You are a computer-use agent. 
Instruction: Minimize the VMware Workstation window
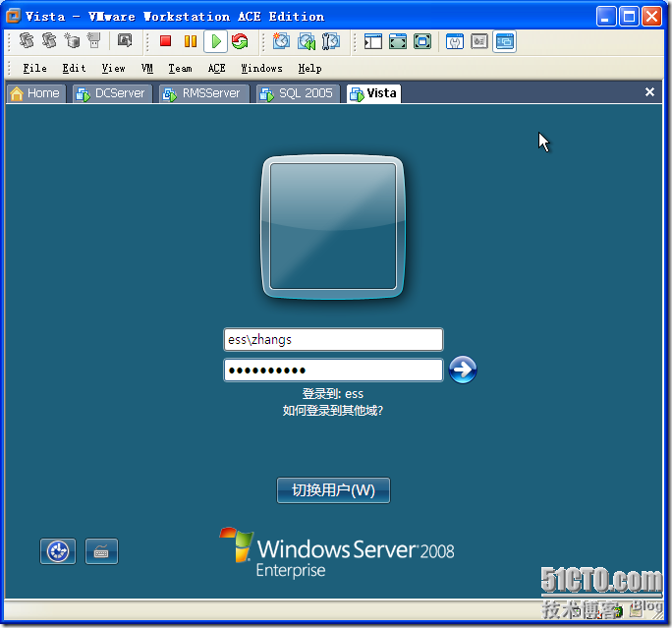tap(606, 17)
